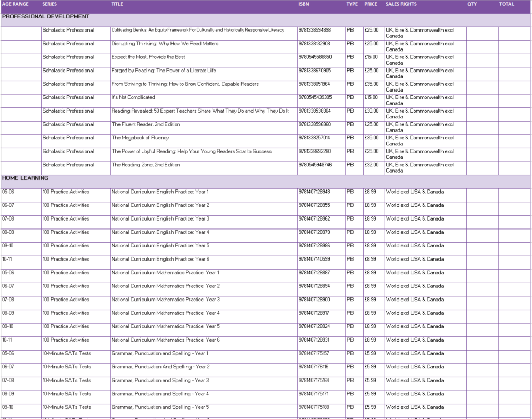Select the title 'Forged by Reading' cell
Image resolution: width=532 pixels, height=419 pixels.
(x=164, y=71)
